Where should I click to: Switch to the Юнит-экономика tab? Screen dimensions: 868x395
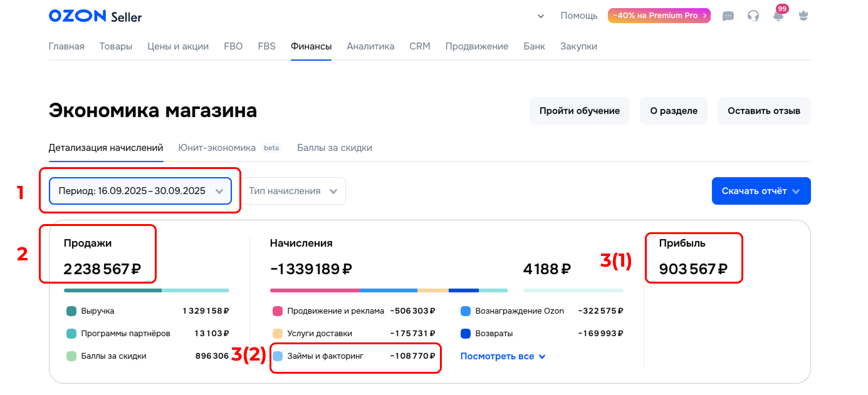[217, 148]
